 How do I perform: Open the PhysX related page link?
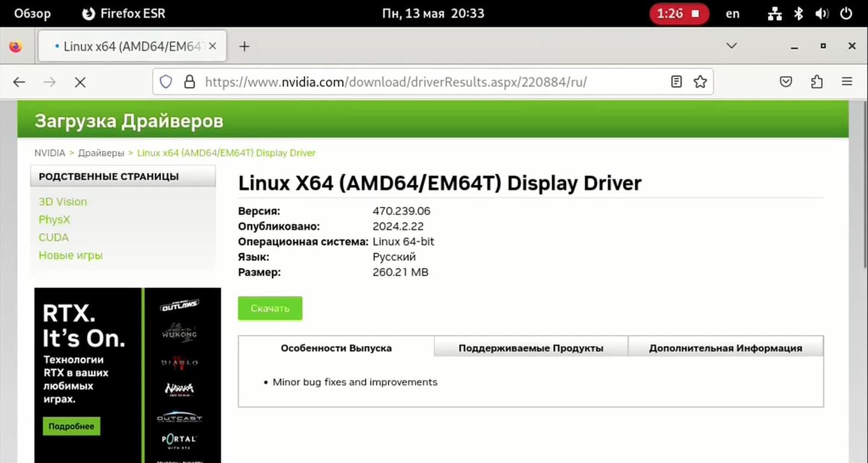point(54,219)
